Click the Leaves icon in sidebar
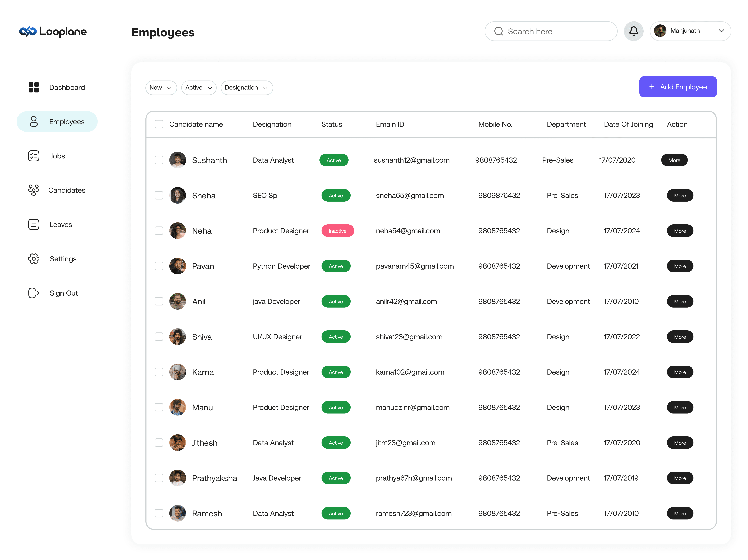This screenshot has width=748, height=560. (34, 225)
